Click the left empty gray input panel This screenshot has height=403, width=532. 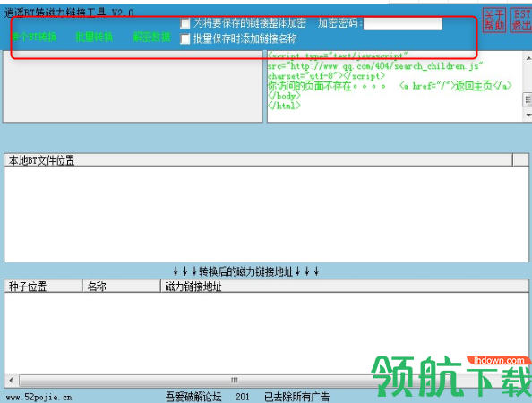pos(133,87)
